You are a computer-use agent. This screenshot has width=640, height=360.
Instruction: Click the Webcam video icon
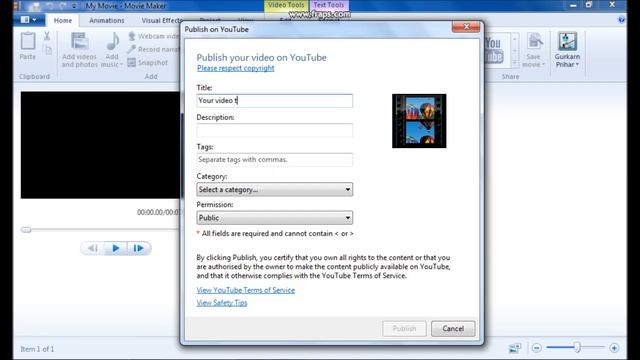(x=131, y=36)
